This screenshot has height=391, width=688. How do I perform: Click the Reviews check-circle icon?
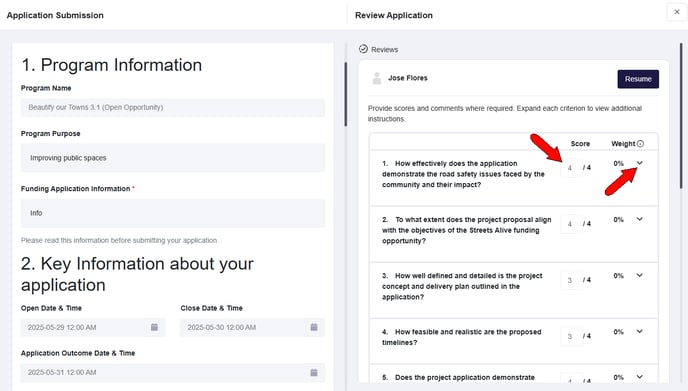tap(363, 49)
